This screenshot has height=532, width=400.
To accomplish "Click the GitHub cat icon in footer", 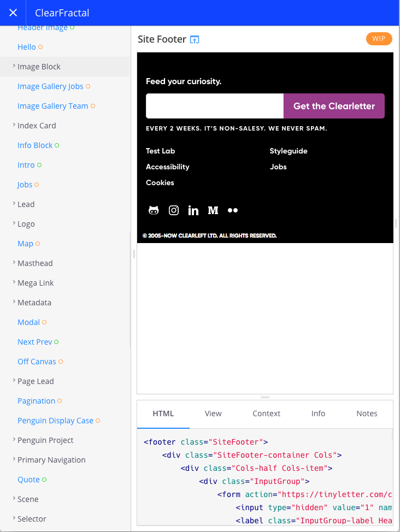I will point(154,210).
